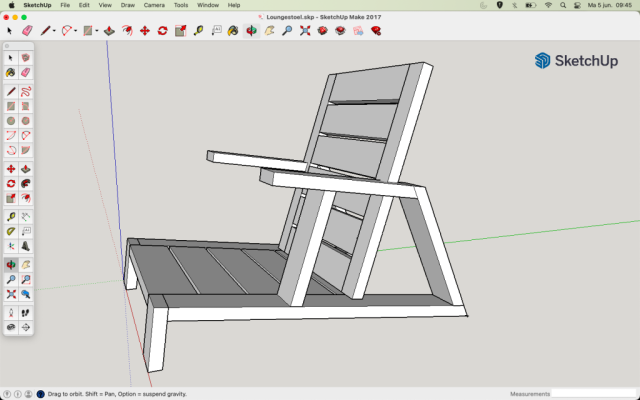Show the Instructor via status bar help icon
Viewport: 640px width, 400px height.
[x=40, y=394]
